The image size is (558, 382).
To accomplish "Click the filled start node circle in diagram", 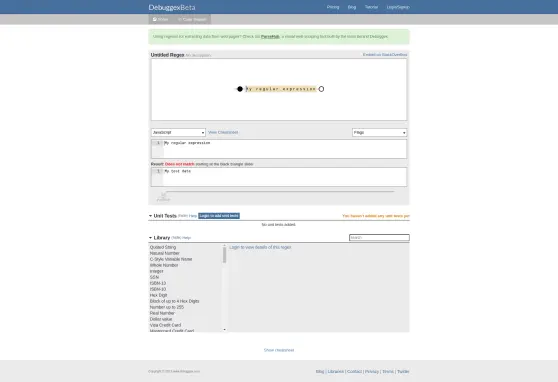I will (x=240, y=89).
